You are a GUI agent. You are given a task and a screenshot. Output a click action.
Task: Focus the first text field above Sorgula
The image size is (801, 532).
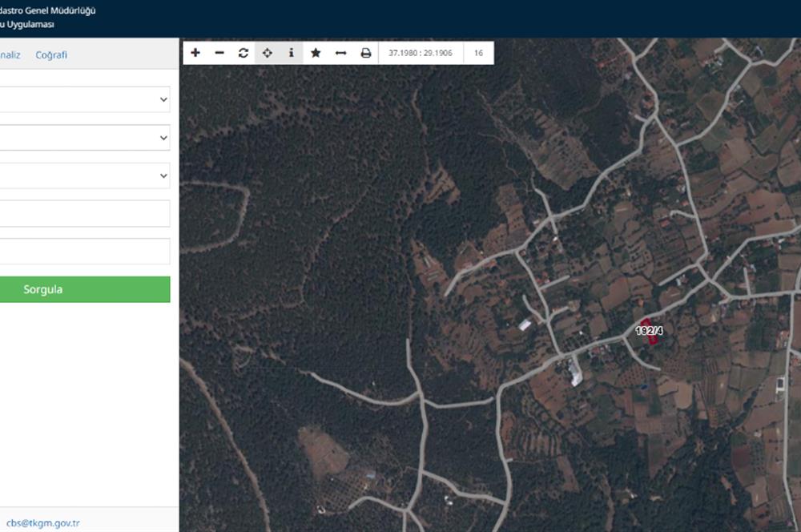pyautogui.click(x=85, y=213)
